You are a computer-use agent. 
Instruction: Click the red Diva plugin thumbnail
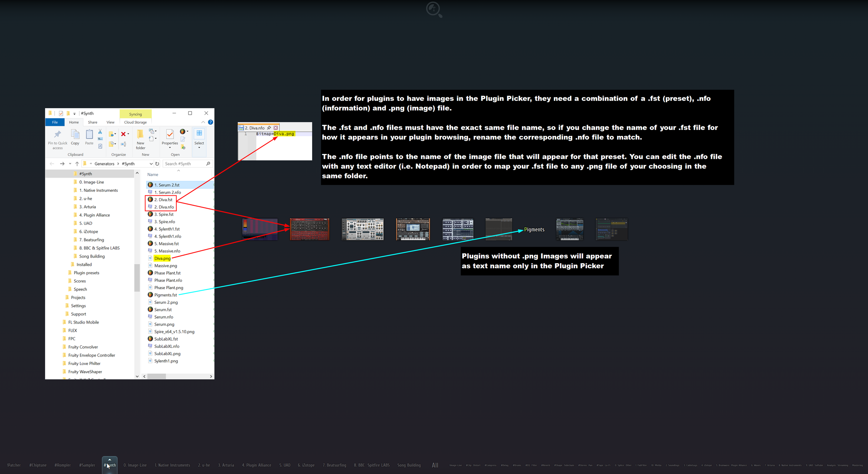point(309,229)
